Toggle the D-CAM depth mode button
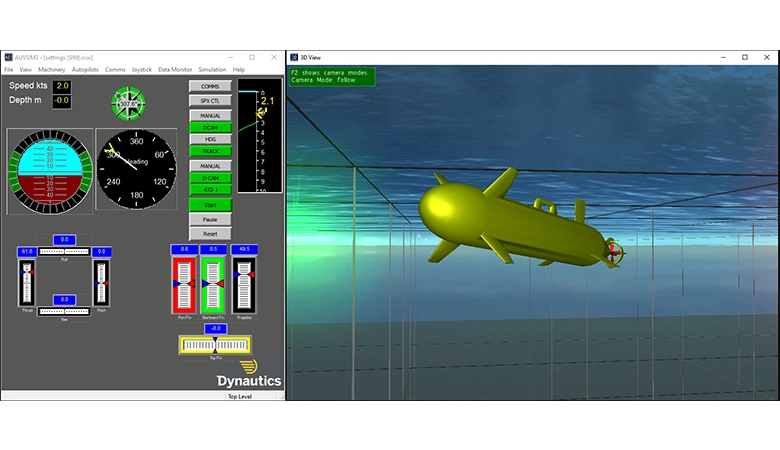Screen dimensions: 780x450 pos(210,178)
